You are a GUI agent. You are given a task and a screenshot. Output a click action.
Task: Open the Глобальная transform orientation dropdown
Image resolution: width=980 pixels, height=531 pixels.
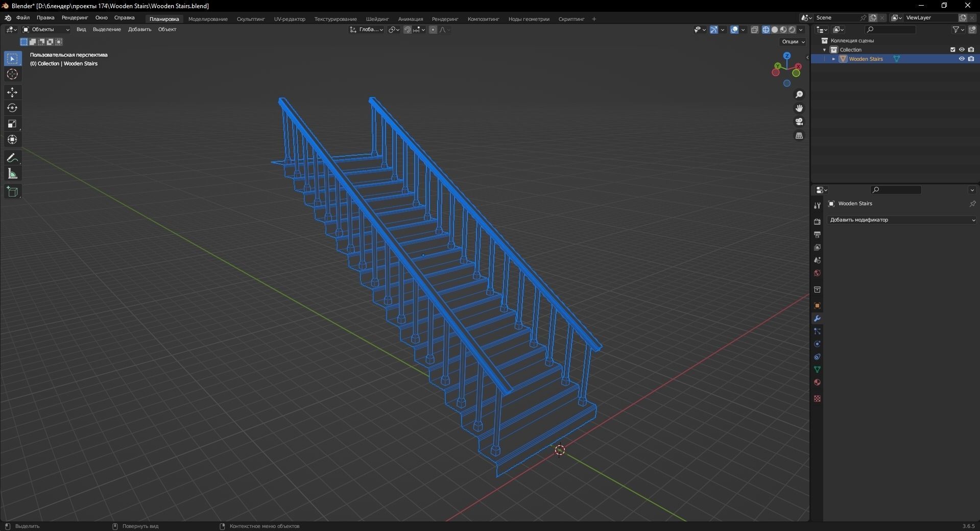pyautogui.click(x=367, y=30)
